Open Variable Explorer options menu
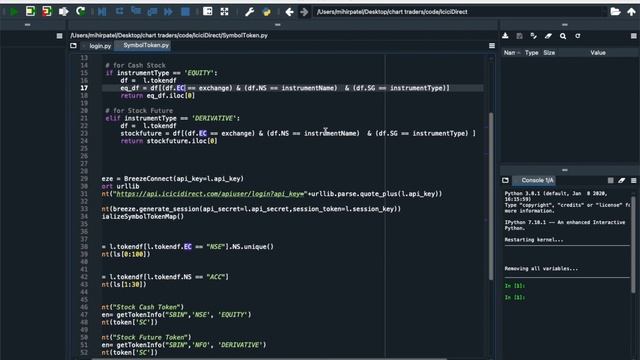 (x=633, y=36)
